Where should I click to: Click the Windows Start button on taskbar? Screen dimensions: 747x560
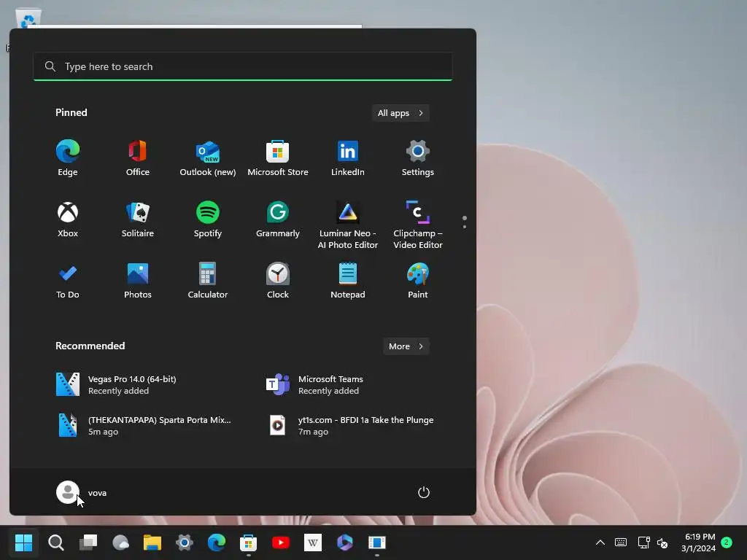(x=24, y=542)
